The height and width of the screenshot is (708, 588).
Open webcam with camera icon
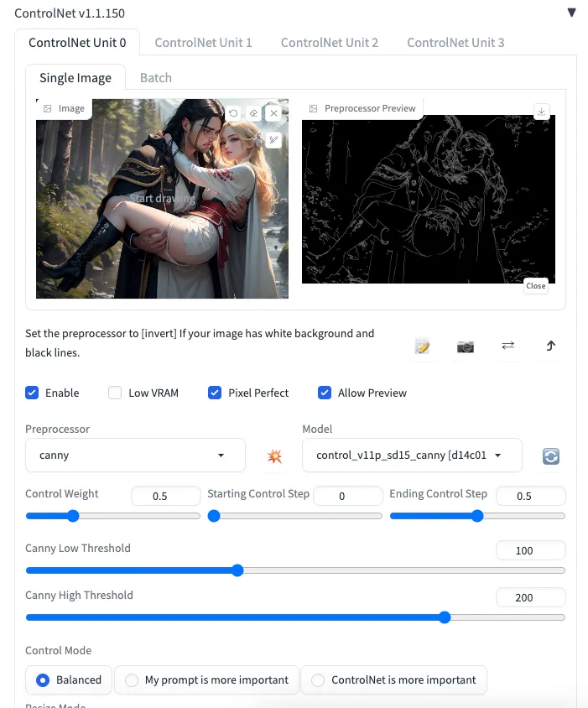466,346
